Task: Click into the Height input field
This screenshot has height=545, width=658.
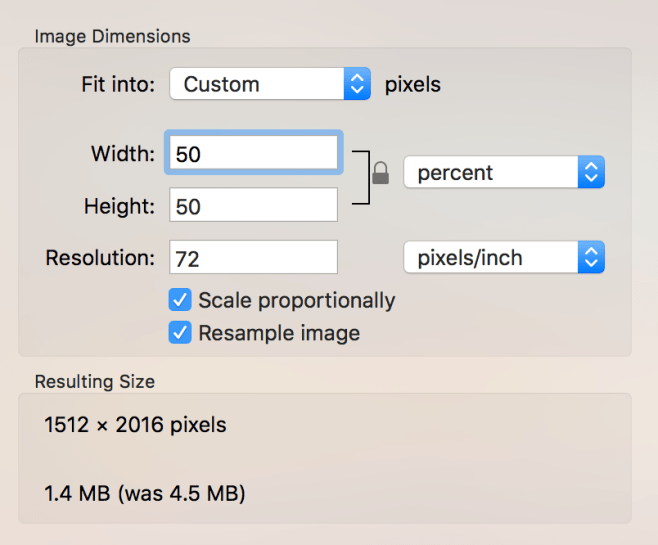Action: click(253, 206)
